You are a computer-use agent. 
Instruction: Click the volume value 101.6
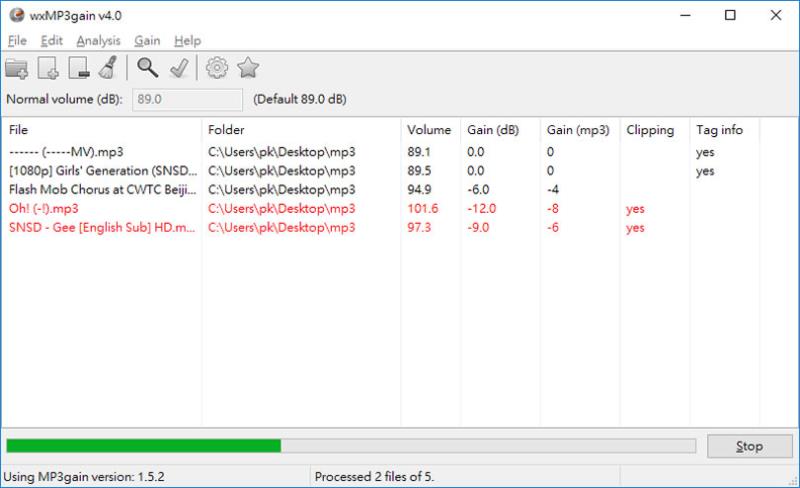pyautogui.click(x=422, y=209)
